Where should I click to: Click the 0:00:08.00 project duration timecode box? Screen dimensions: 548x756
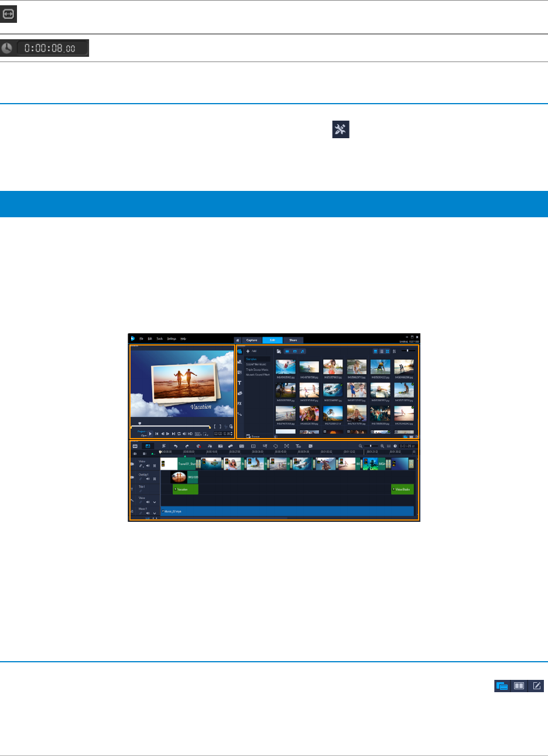point(53,48)
